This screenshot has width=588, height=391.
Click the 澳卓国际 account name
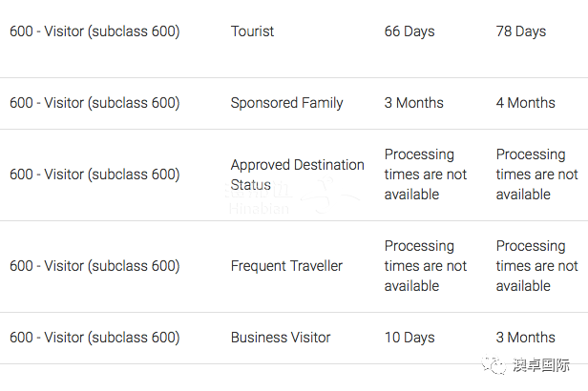[x=541, y=365]
